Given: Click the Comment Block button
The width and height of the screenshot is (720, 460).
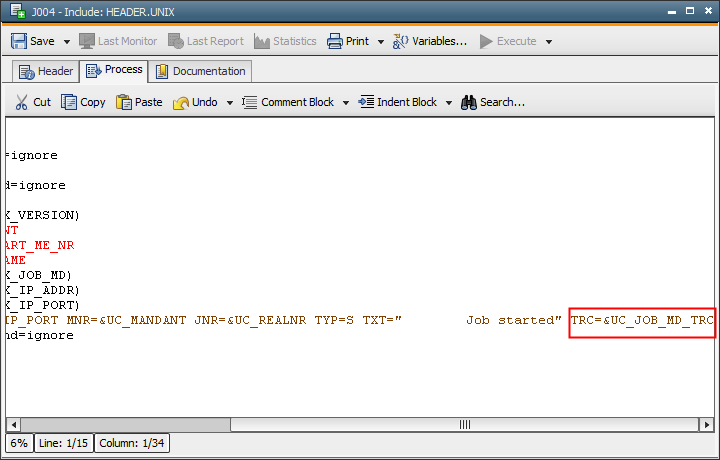Looking at the screenshot, I should [288, 102].
